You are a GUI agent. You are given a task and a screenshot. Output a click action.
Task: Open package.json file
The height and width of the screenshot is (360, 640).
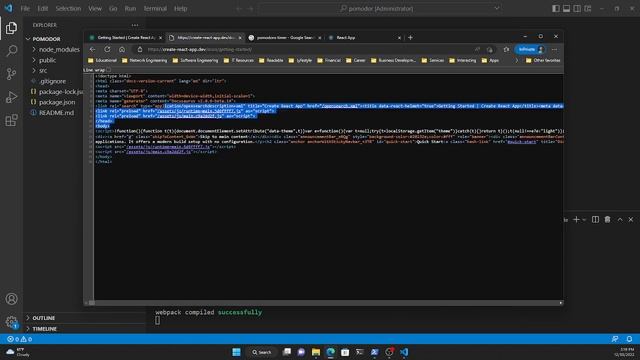(x=53, y=102)
